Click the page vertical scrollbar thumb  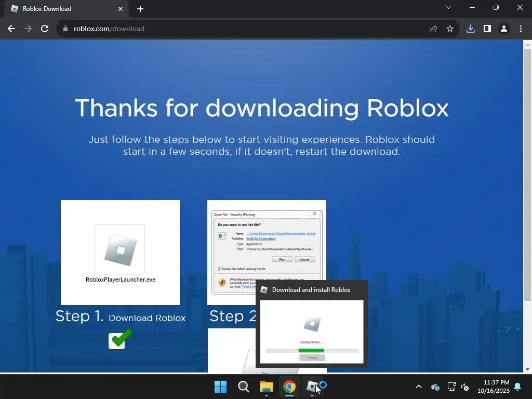pyautogui.click(x=527, y=175)
